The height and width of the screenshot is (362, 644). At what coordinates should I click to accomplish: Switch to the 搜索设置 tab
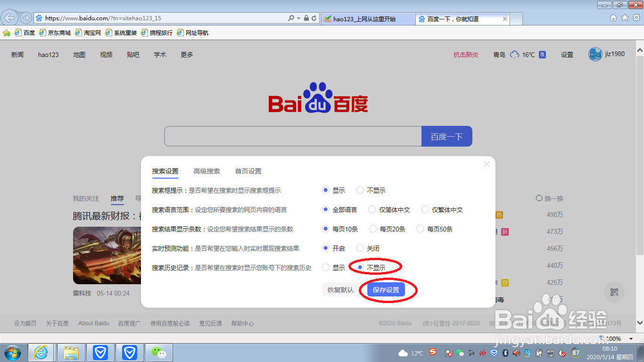tap(165, 171)
